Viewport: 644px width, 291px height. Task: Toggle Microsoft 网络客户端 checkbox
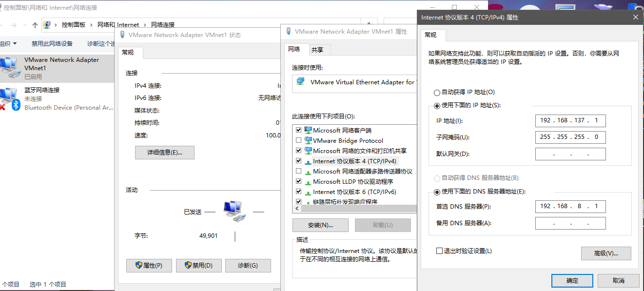299,130
